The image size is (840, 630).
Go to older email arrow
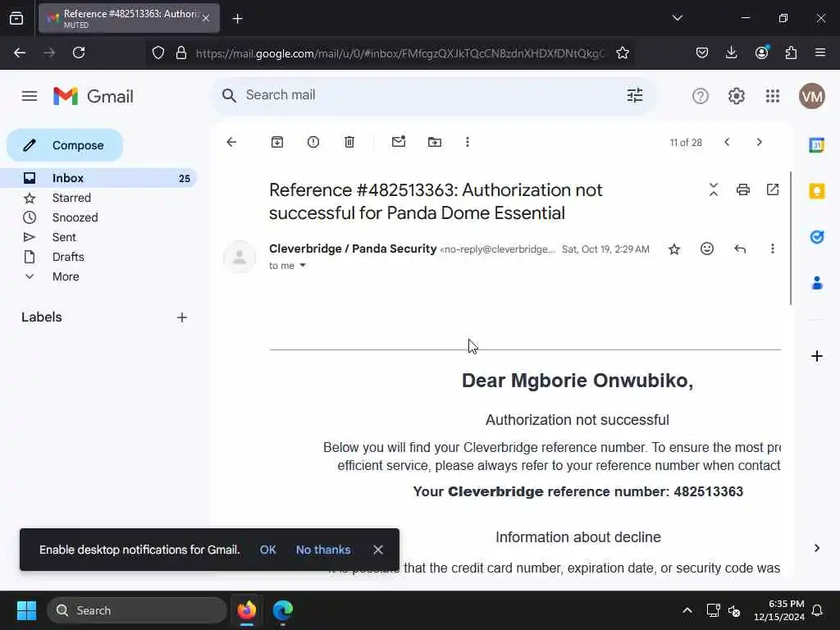[x=759, y=142]
